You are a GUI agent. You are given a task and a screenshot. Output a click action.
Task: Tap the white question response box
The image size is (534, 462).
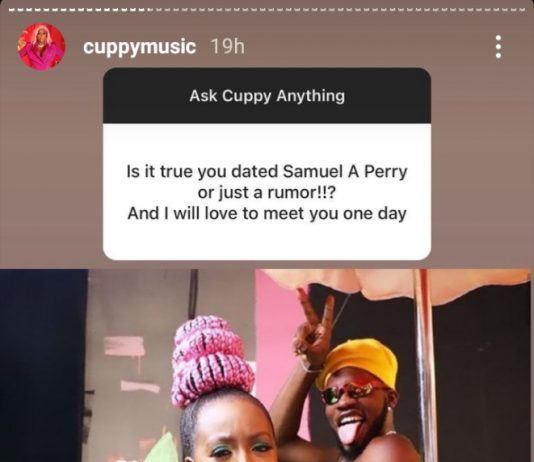267,192
